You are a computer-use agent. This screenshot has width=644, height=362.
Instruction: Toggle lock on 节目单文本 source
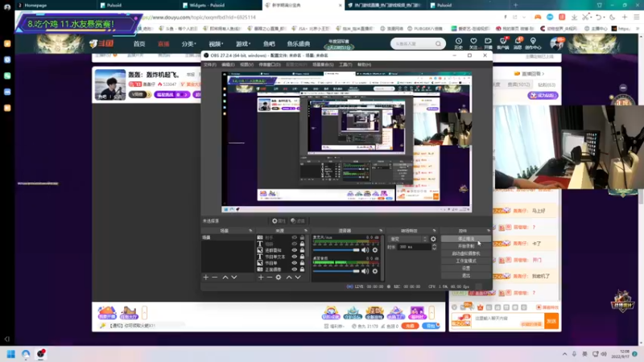tap(302, 257)
